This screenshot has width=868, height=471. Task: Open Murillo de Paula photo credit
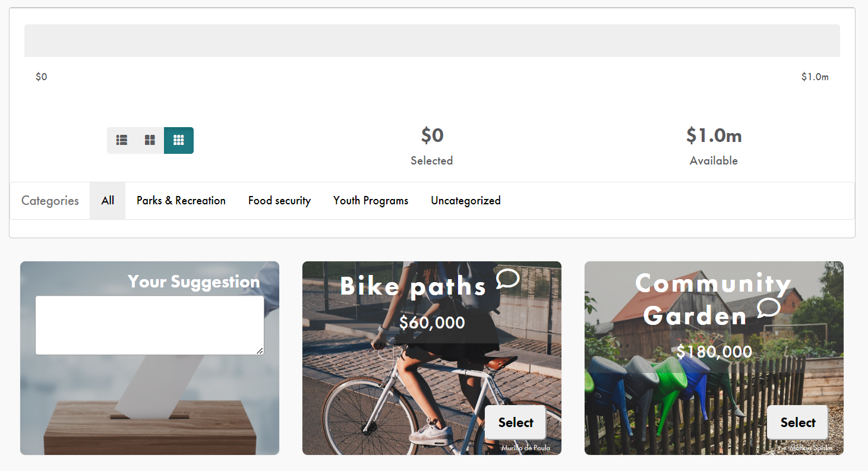pyautogui.click(x=526, y=448)
